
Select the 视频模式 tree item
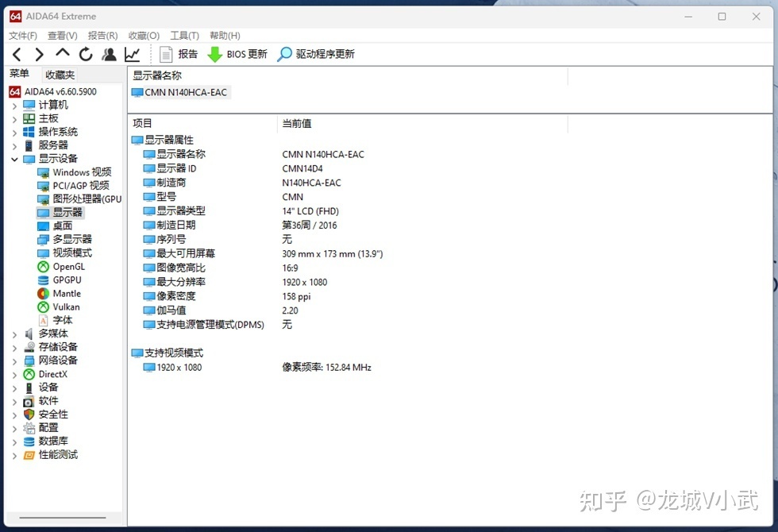pyautogui.click(x=64, y=253)
